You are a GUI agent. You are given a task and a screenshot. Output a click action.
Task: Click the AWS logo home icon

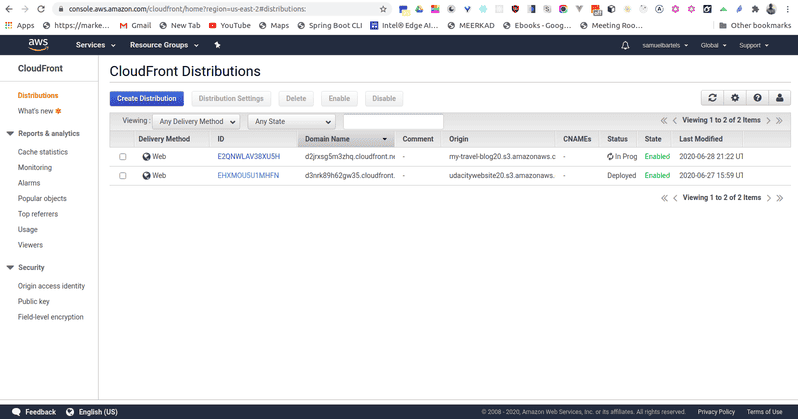click(38, 45)
